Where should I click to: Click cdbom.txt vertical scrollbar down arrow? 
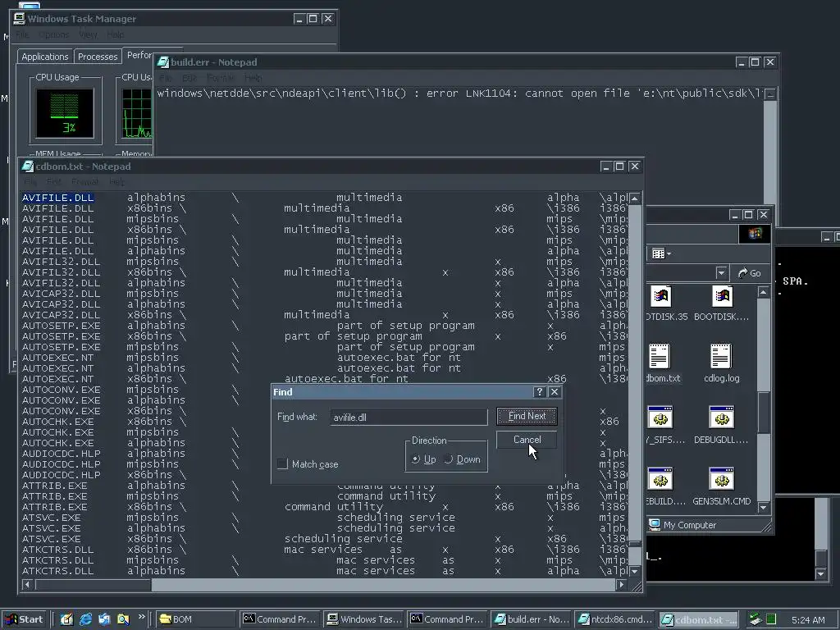click(x=634, y=571)
